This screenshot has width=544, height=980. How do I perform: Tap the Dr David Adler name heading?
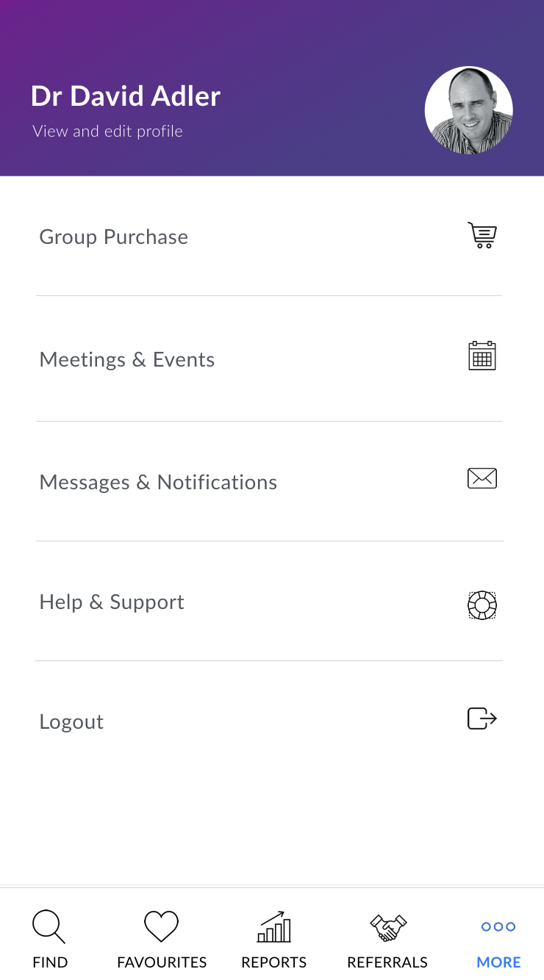tap(126, 96)
